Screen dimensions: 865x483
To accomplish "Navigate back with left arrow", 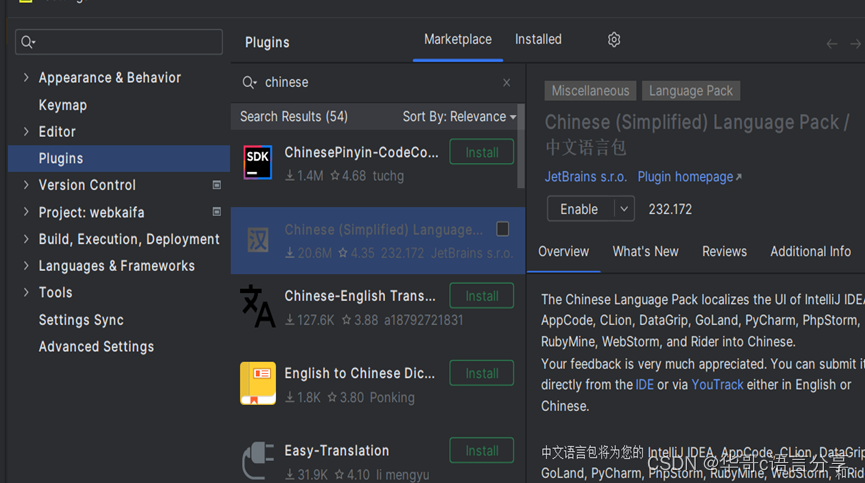I will click(x=832, y=44).
